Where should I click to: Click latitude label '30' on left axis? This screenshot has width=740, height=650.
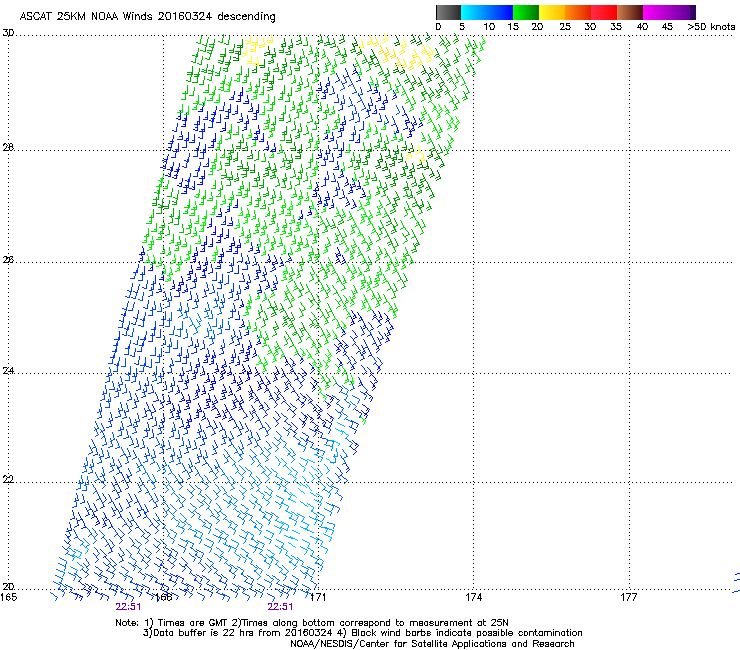(x=8, y=33)
